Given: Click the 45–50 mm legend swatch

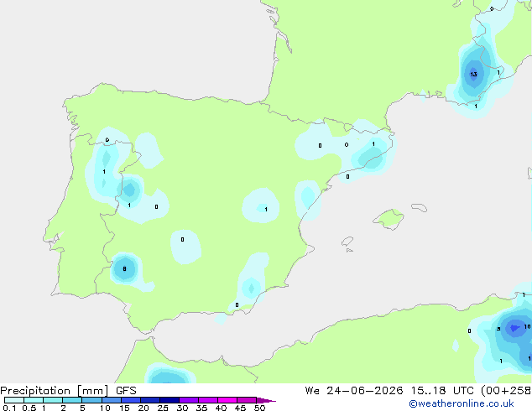Looking at the screenshot, I should 247,400.
